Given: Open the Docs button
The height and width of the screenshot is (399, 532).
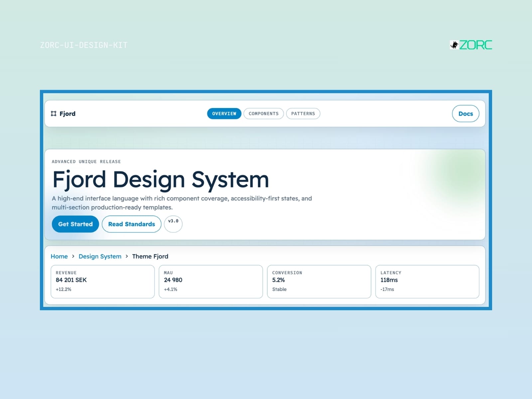Looking at the screenshot, I should coord(465,114).
